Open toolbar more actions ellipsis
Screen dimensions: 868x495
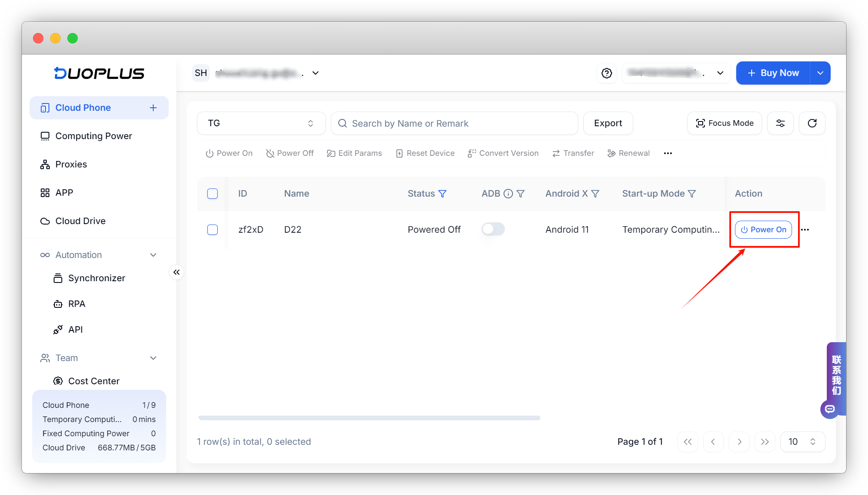(x=668, y=153)
